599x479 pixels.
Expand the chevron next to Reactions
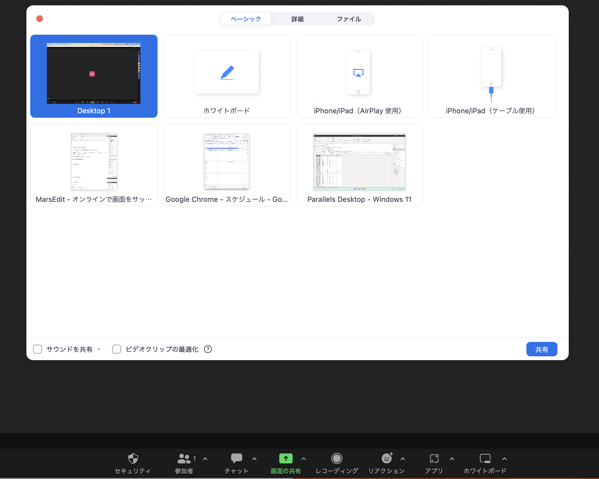[x=403, y=459]
